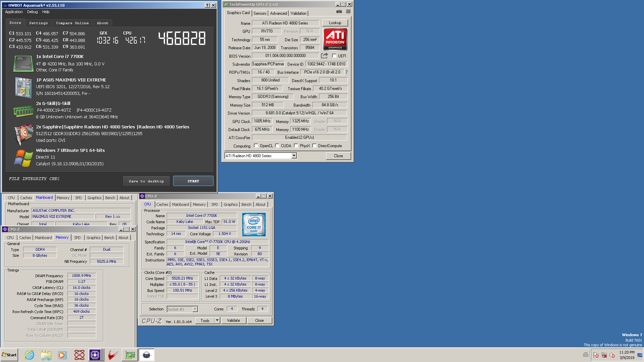644x362 pixels.
Task: Switch to the Compare Online tab
Action: (72, 23)
